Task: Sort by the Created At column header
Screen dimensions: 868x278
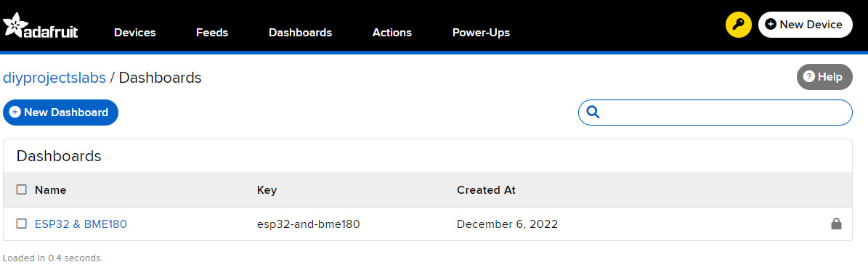Action: tap(486, 189)
